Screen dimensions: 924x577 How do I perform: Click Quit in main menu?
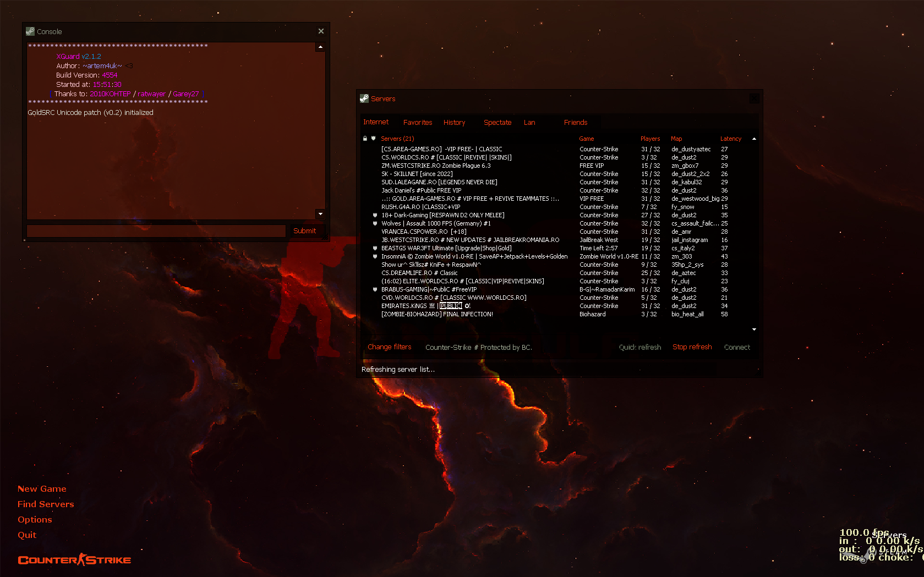[x=27, y=535]
